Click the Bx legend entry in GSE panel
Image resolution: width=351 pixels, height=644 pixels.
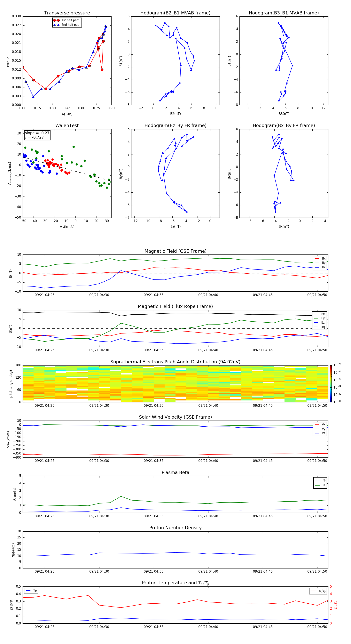point(320,259)
